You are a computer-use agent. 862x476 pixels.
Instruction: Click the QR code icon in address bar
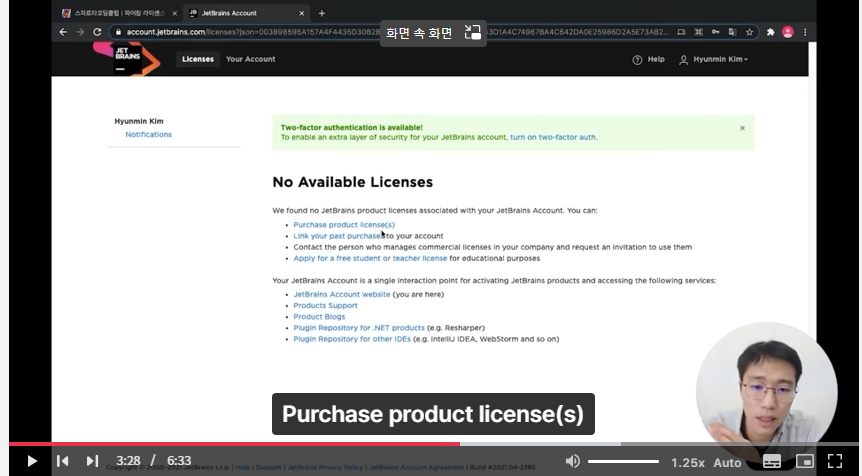(x=698, y=32)
